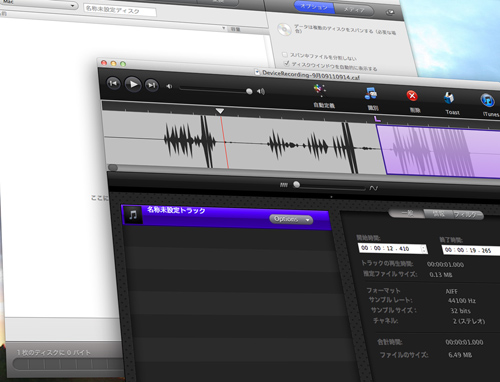Adjust the volume slider knob
The width and height of the screenshot is (500, 382).
pyautogui.click(x=249, y=91)
